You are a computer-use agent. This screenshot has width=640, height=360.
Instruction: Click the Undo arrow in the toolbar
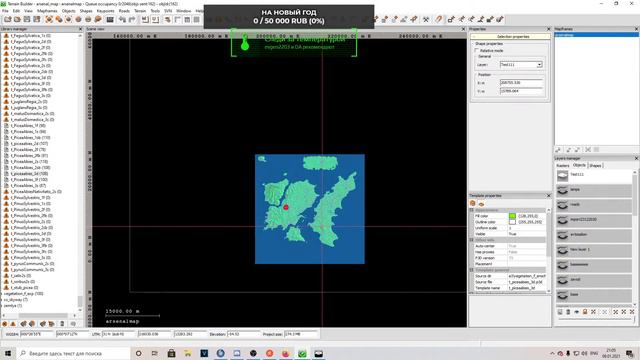122,19
